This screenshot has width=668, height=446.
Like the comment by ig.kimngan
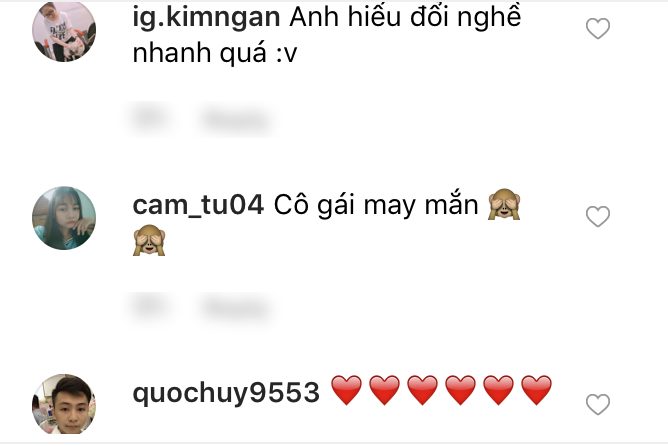598,29
